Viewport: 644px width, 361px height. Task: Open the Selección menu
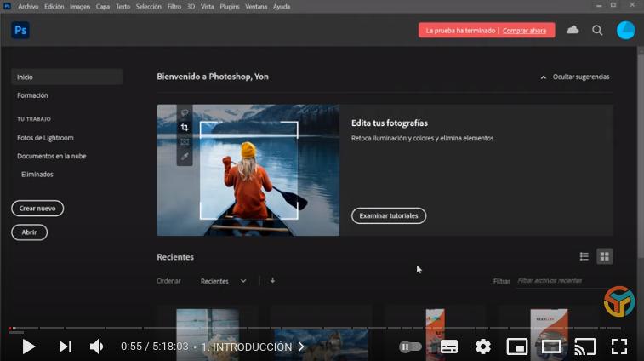point(149,7)
